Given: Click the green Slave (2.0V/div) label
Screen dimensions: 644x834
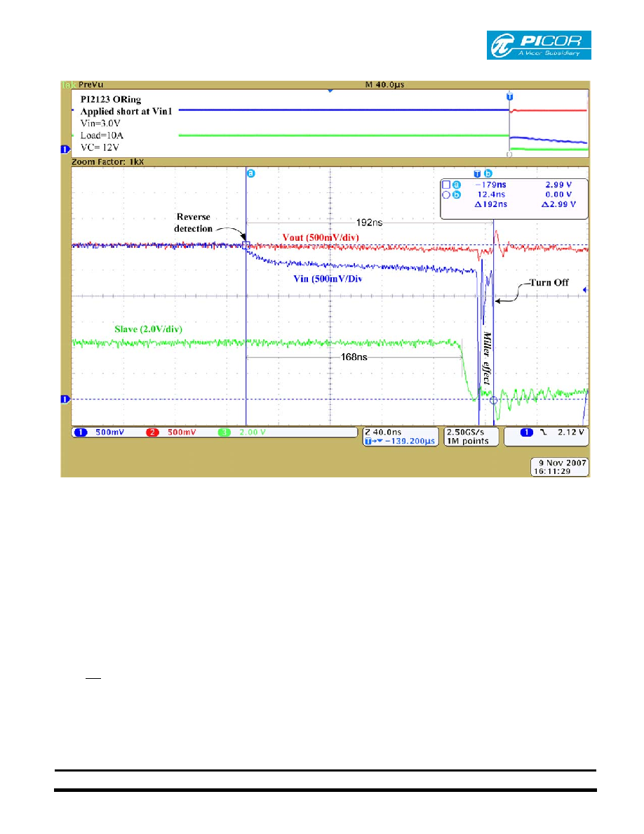Looking at the screenshot, I should (148, 329).
